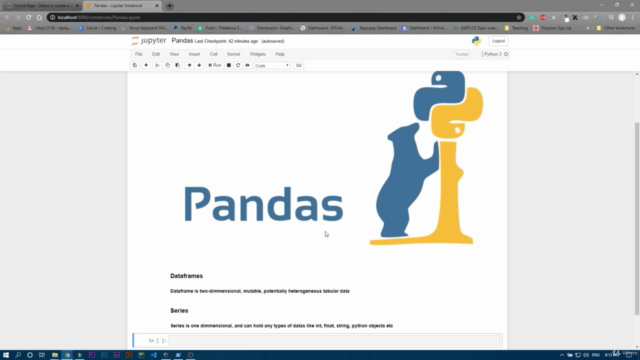Go to browser home page
Viewport: 640px width, 360px height.
[39, 18]
